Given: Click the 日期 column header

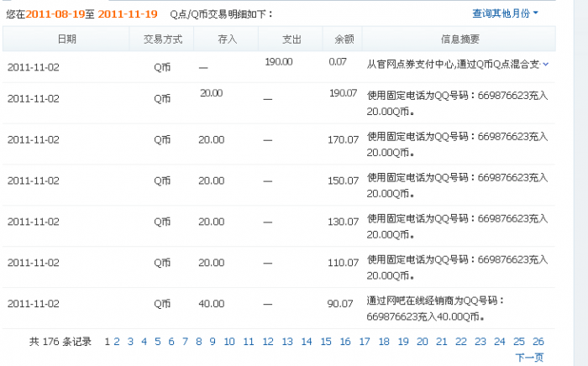Looking at the screenshot, I should coord(66,39).
